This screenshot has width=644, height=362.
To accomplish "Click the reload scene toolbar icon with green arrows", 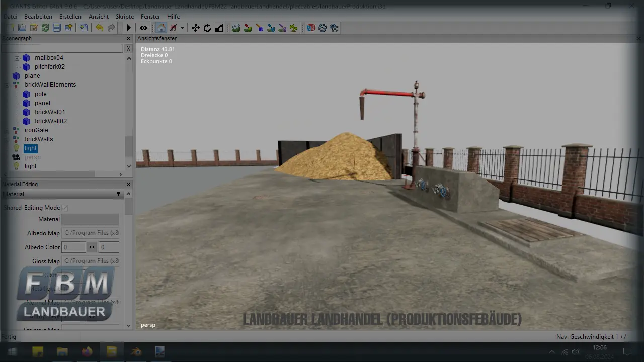I will 45,28.
